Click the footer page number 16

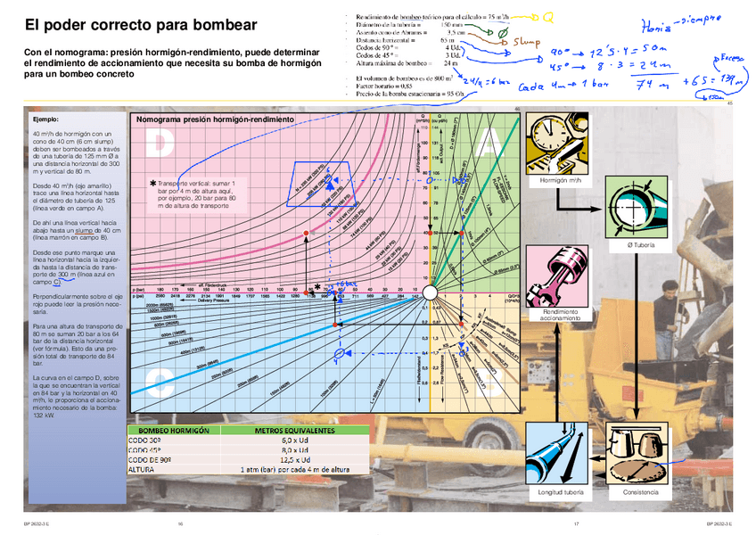pyautogui.click(x=180, y=523)
